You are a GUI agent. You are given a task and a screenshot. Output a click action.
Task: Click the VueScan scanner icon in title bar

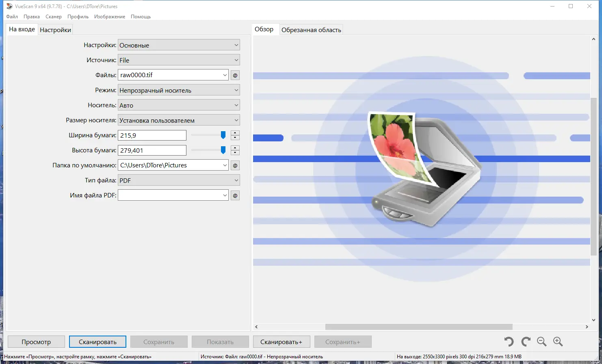[x=9, y=6]
